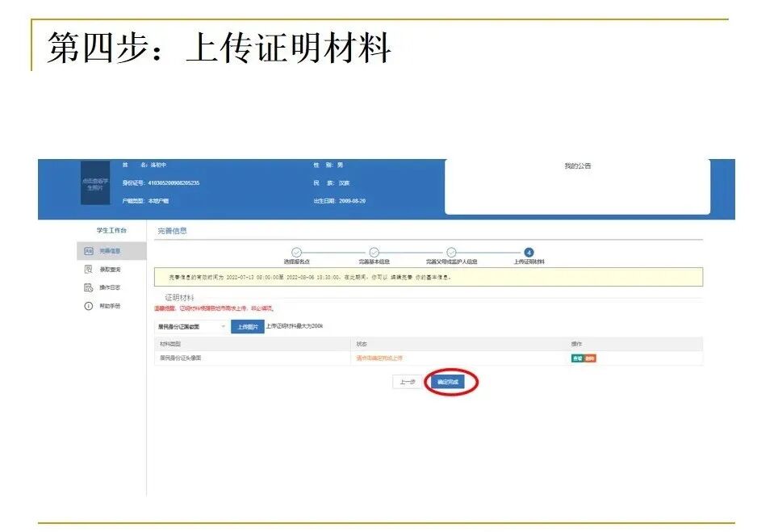Screen dimensions: 774x532
Task: Click the orange 删除 action button
Action: tap(590, 358)
